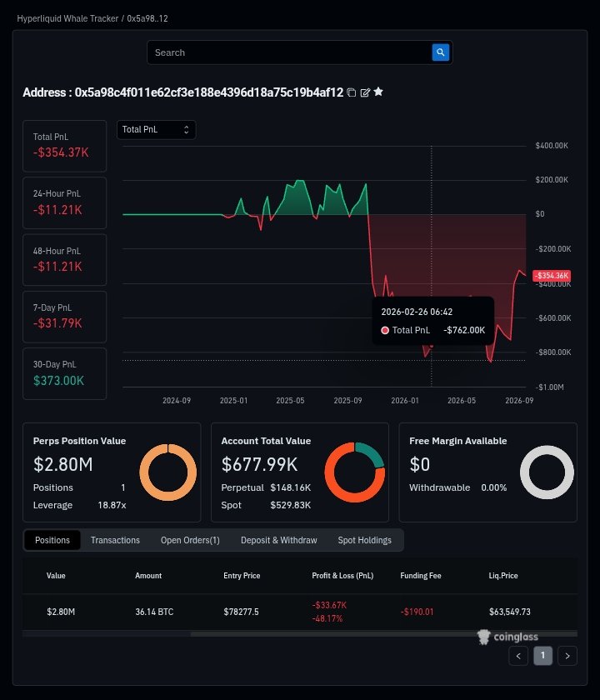Click the full Address heading text
This screenshot has width=600, height=700.
click(183, 92)
